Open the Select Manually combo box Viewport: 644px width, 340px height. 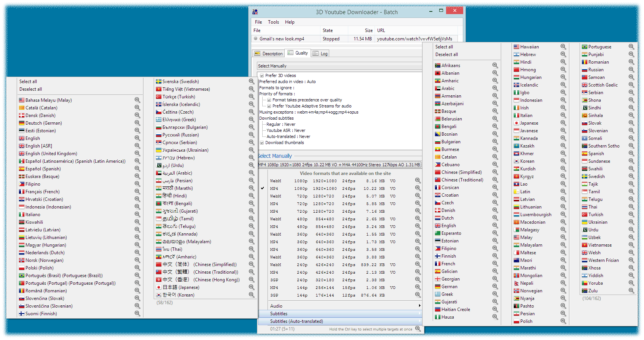pyautogui.click(x=340, y=66)
